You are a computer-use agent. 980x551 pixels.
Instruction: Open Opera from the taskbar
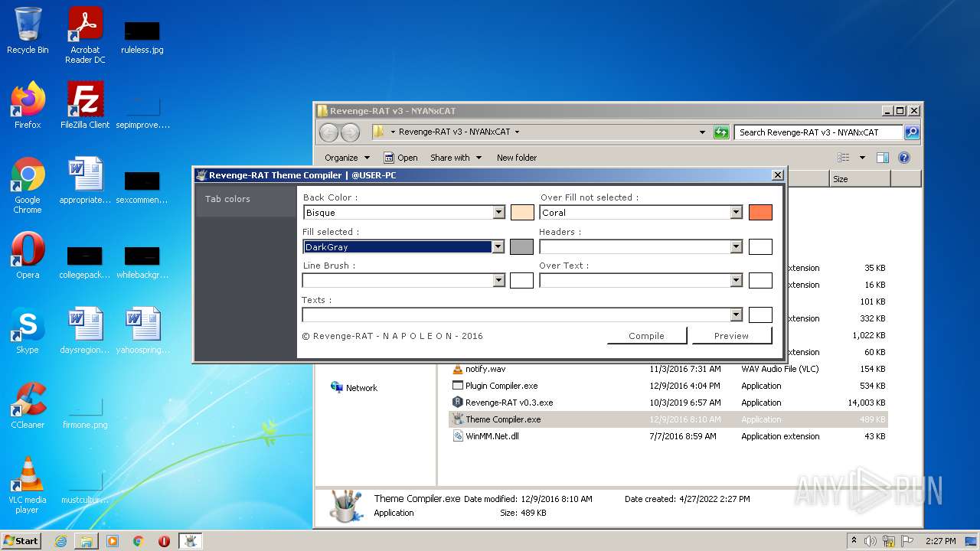tap(164, 541)
